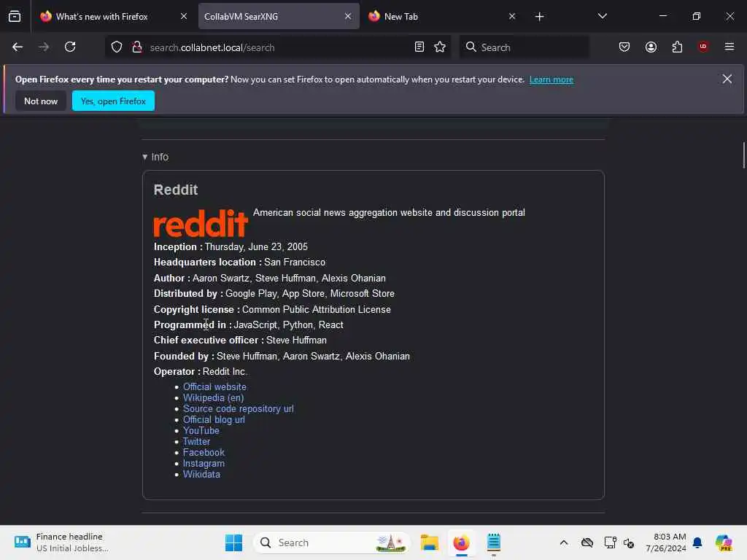747x560 pixels.
Task: View site security lock info
Action: (x=137, y=47)
